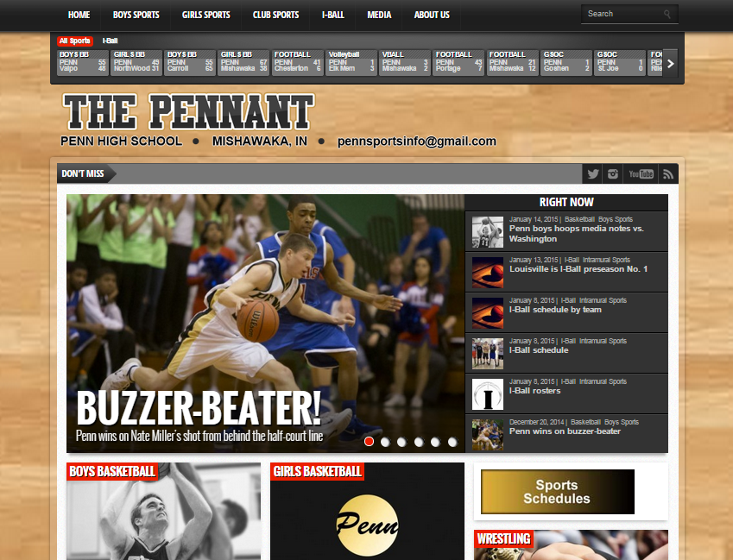Click the buzzer-beater article thumbnail
The height and width of the screenshot is (560, 733).
tap(488, 435)
